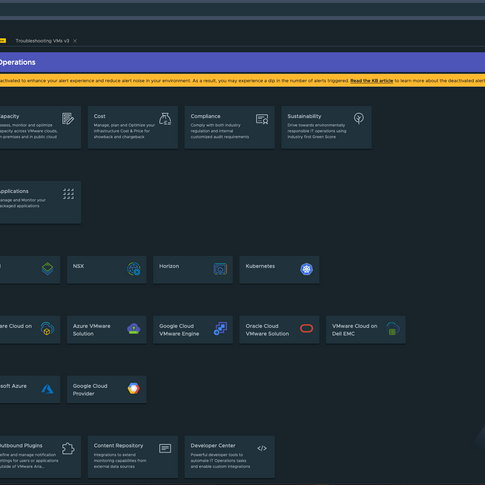Click the Sustainability tree icon
The width and height of the screenshot is (485, 485).
pyautogui.click(x=359, y=118)
